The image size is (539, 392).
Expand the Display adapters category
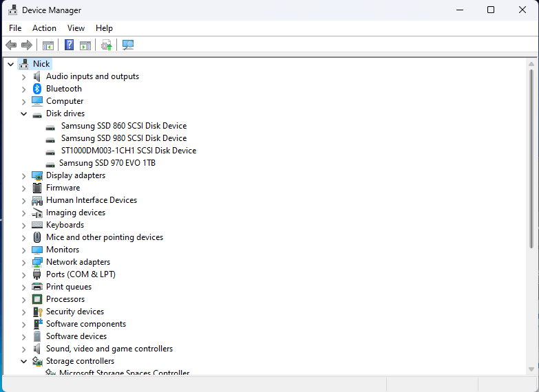point(23,176)
